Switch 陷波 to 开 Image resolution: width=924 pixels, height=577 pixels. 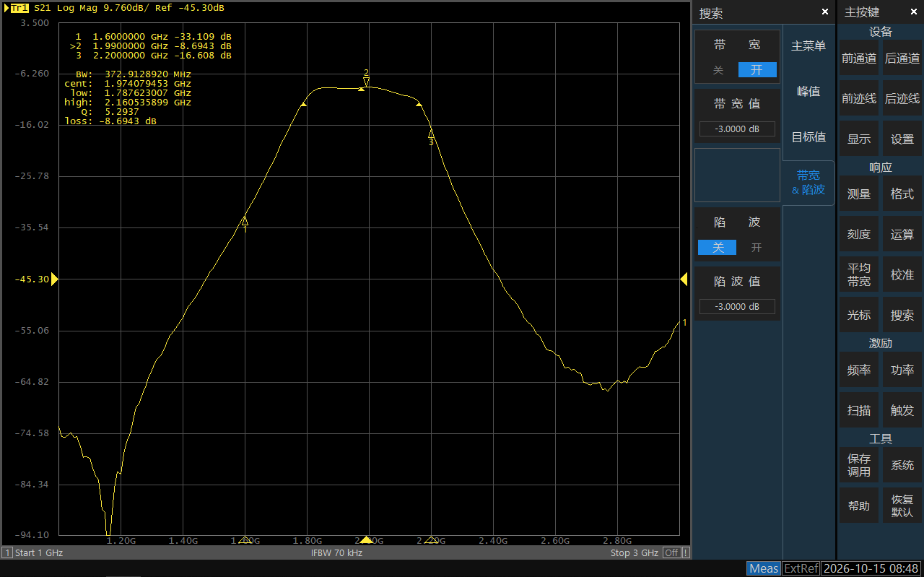pyautogui.click(x=757, y=248)
